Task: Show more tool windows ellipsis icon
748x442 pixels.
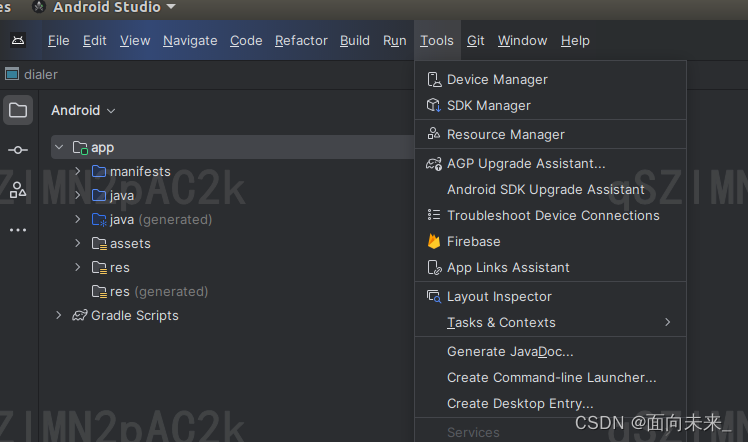Action: (18, 230)
